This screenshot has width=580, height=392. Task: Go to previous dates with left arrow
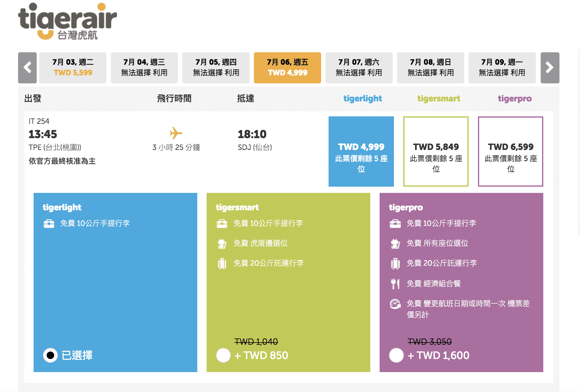pos(27,68)
